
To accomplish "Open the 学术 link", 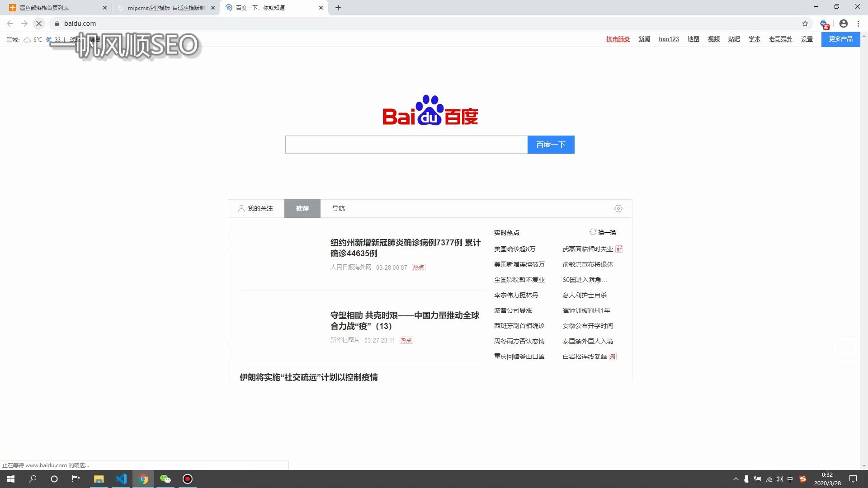I will pyautogui.click(x=755, y=39).
